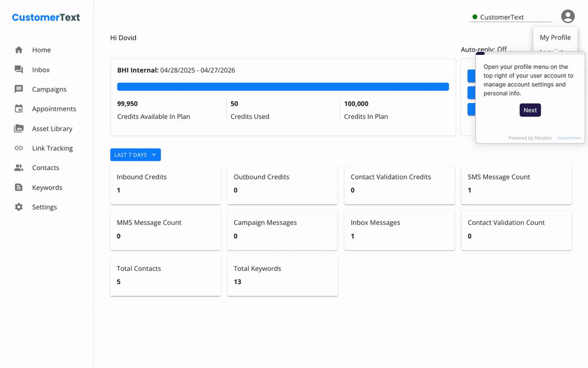The width and height of the screenshot is (588, 368).
Task: Click the Campaigns megaphone icon
Action: (19, 89)
